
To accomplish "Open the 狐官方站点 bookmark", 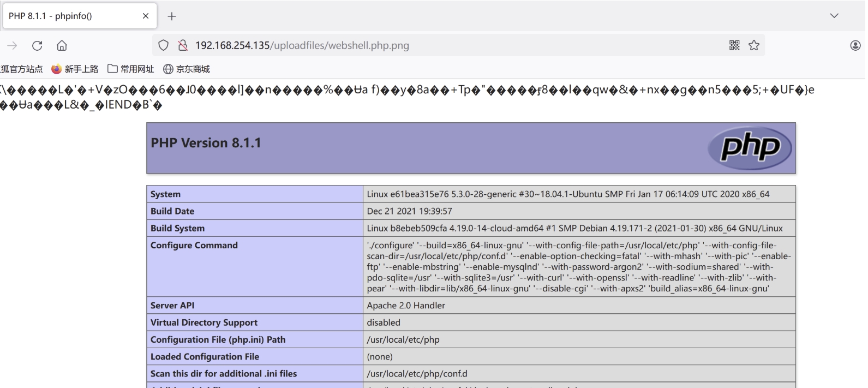I will (x=22, y=69).
